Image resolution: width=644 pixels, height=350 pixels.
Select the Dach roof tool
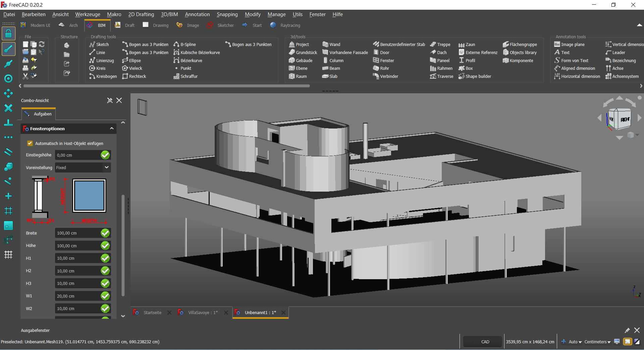point(438,52)
